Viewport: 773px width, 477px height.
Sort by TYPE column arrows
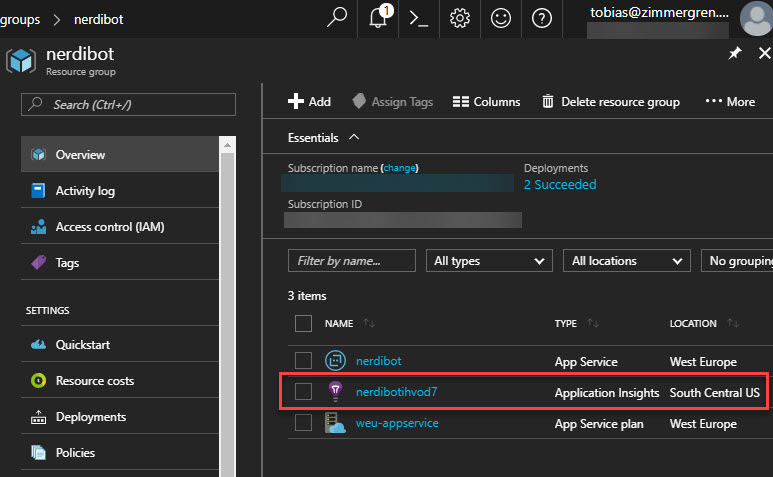coord(593,323)
